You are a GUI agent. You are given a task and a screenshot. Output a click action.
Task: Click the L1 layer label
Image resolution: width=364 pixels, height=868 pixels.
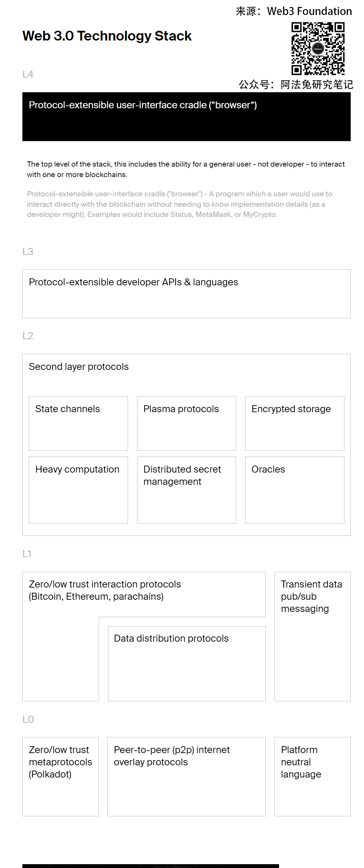tap(27, 554)
